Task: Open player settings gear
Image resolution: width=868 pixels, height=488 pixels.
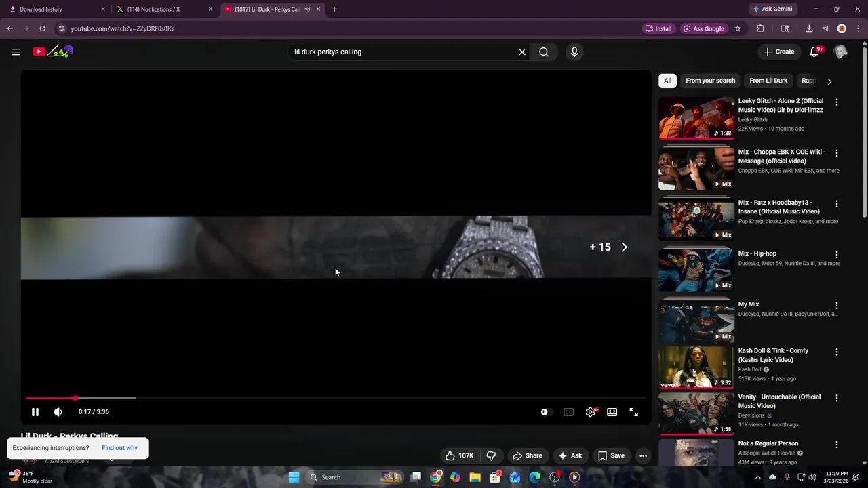Action: (x=591, y=411)
